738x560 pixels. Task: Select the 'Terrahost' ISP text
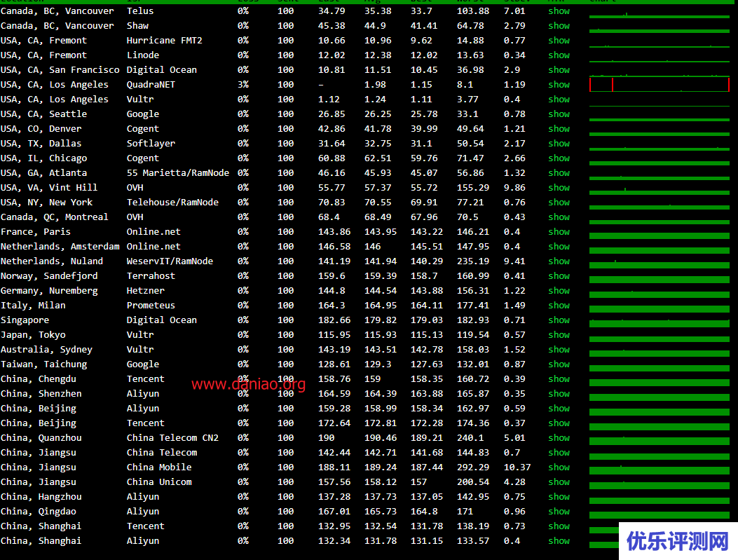point(151,276)
